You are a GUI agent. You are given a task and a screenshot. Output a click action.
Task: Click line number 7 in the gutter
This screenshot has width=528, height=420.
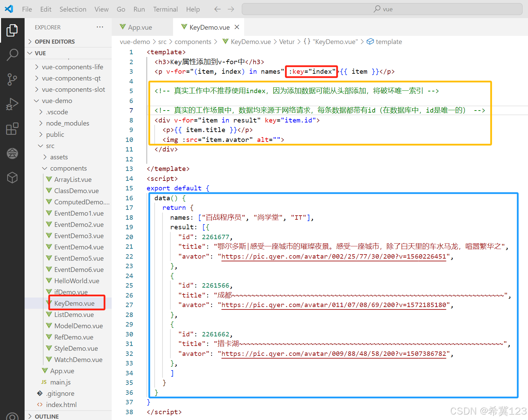131,111
